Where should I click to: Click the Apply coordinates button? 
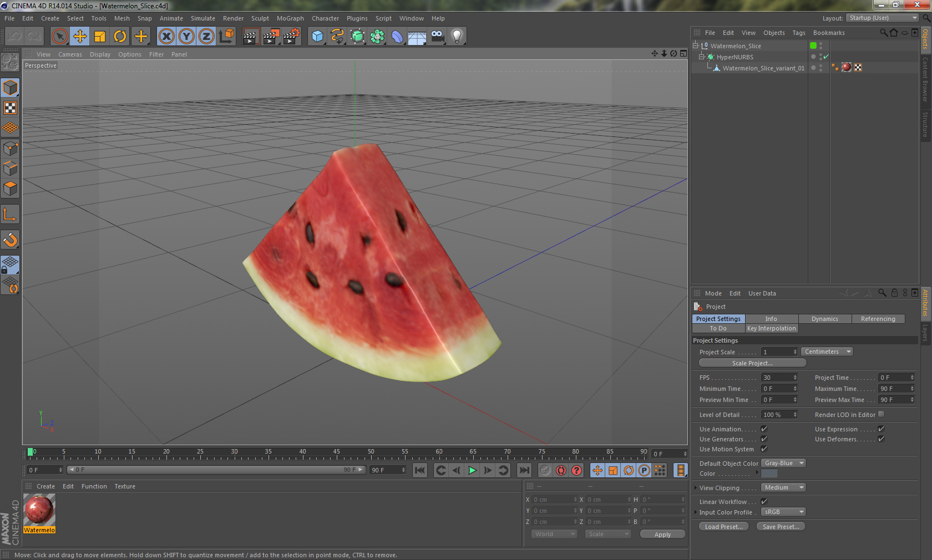662,534
